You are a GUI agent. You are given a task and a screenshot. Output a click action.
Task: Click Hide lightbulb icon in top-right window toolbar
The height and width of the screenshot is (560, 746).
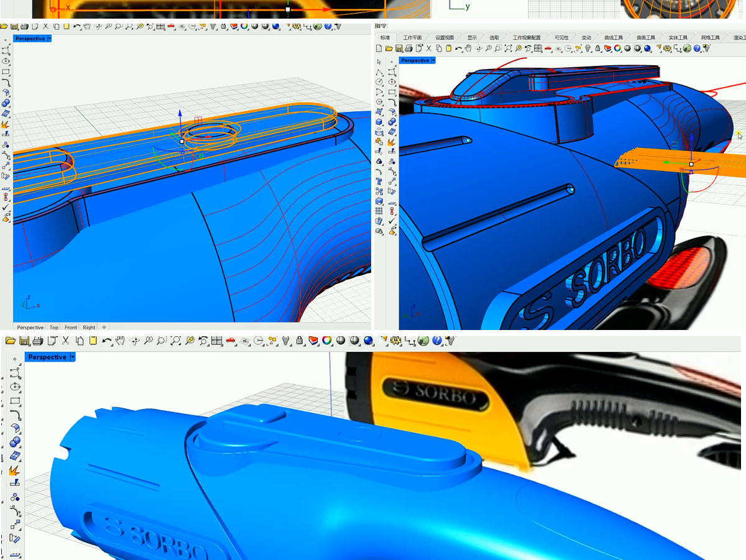click(587, 48)
